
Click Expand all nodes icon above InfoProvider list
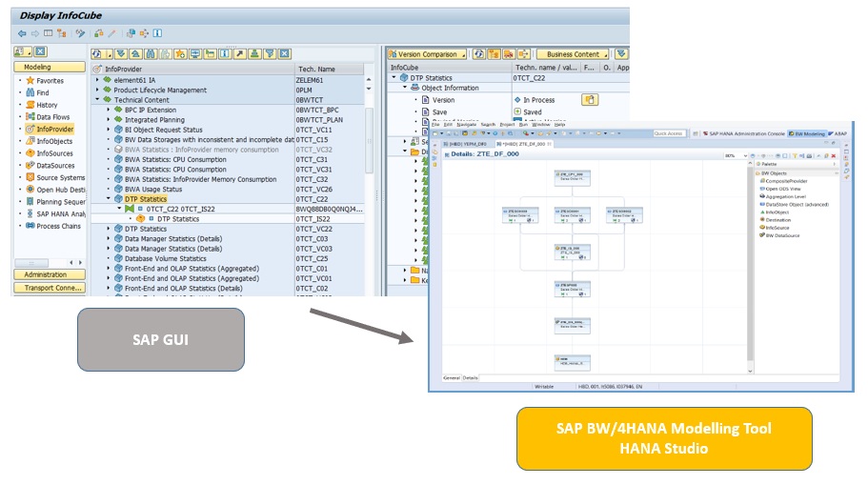coord(120,53)
